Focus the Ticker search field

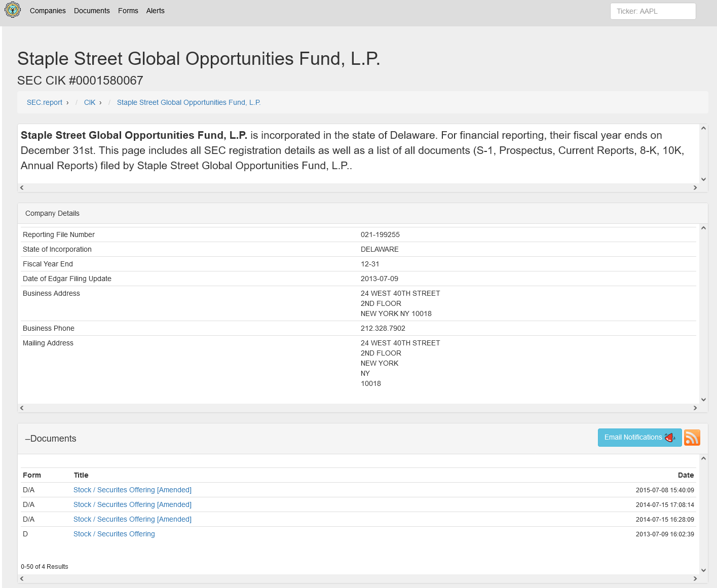(653, 11)
